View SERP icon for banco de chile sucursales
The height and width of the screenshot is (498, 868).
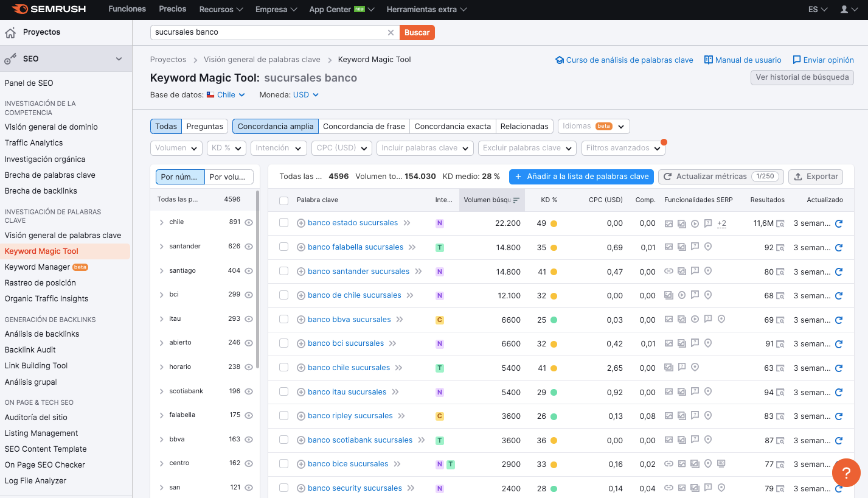pos(780,296)
